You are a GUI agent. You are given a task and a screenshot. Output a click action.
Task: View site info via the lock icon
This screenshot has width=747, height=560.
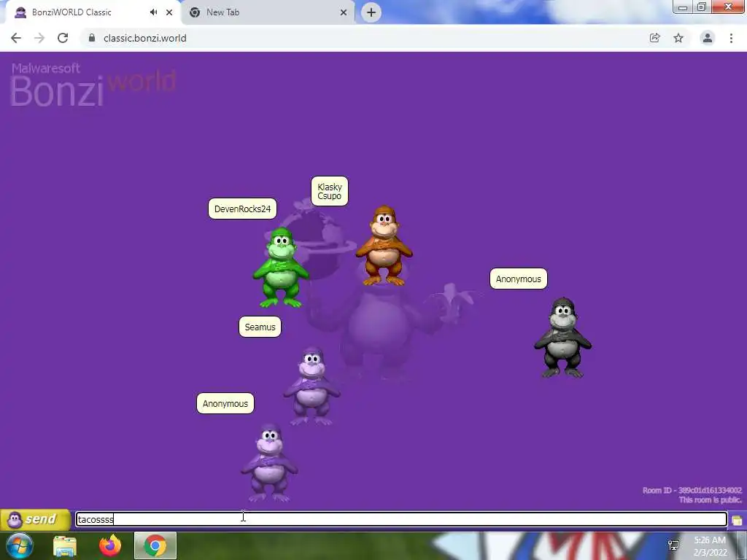pos(92,38)
